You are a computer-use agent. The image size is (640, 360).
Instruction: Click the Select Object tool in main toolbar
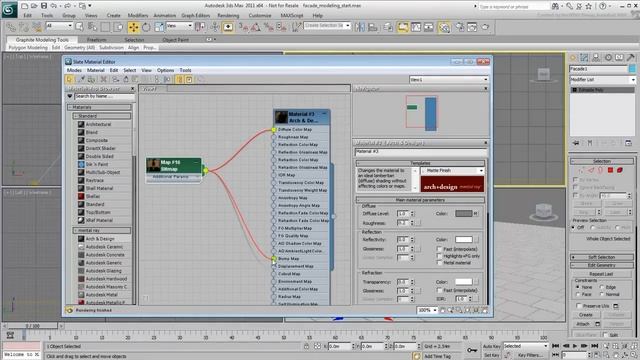coord(79,27)
